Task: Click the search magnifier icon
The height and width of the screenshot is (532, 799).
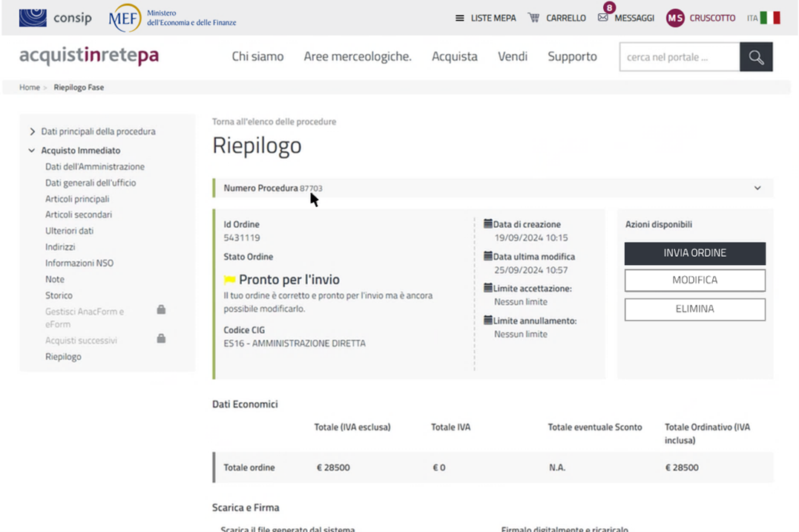Action: (x=756, y=57)
